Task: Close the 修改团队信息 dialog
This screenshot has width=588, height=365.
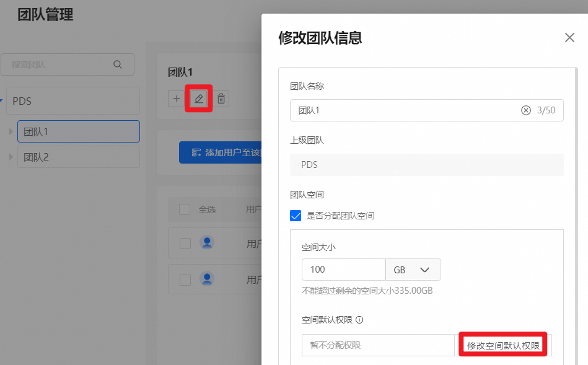Action: point(569,38)
